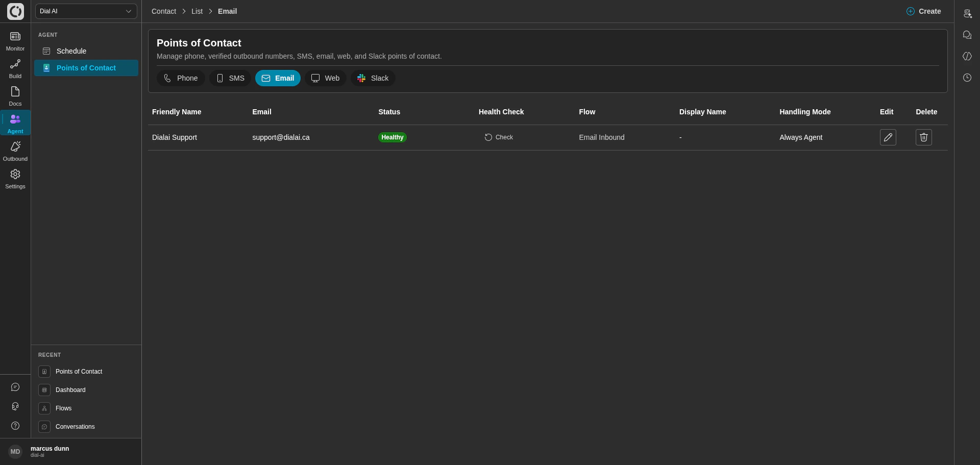The height and width of the screenshot is (465, 980).
Task: Click the Friendly Name column header
Action: (x=177, y=112)
